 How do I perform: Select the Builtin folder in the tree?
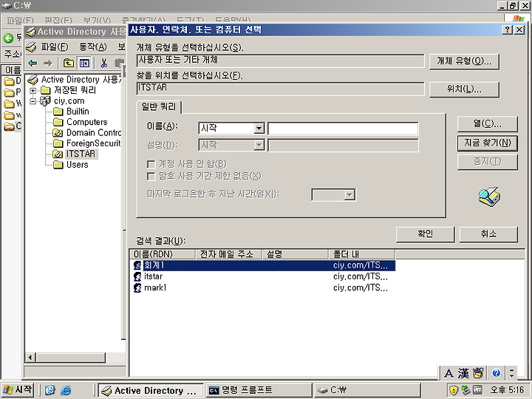[78, 112]
